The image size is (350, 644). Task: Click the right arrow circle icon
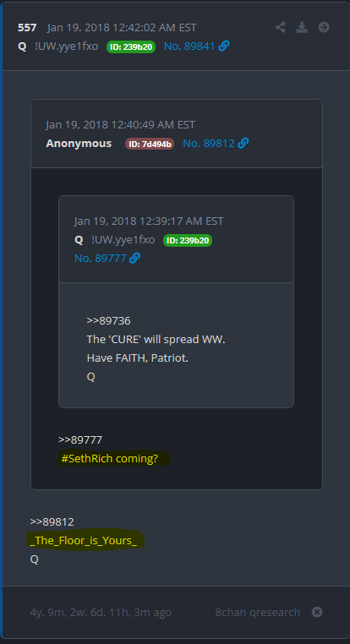click(x=324, y=28)
